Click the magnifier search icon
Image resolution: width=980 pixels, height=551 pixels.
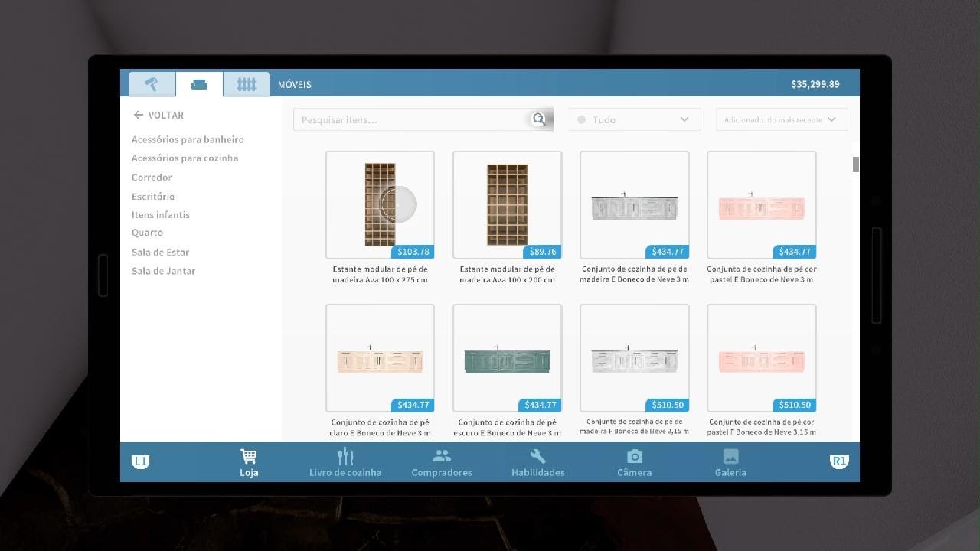click(x=540, y=119)
